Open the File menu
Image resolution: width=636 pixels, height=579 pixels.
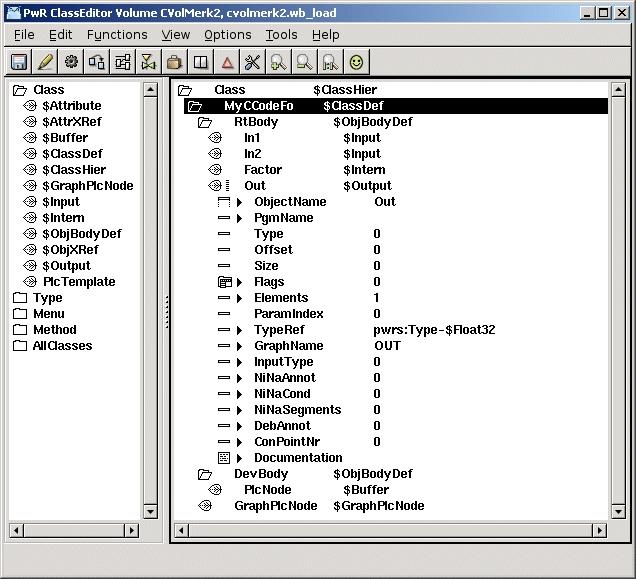24,35
